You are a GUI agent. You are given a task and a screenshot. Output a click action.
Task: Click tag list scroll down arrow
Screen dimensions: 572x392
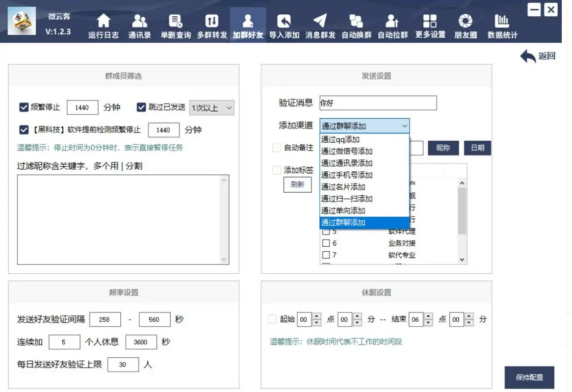(462, 259)
